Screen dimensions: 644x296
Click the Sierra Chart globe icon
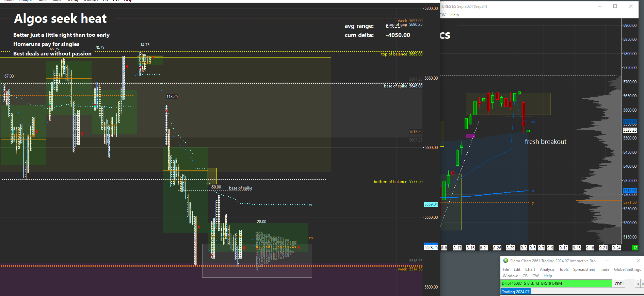tap(505, 261)
